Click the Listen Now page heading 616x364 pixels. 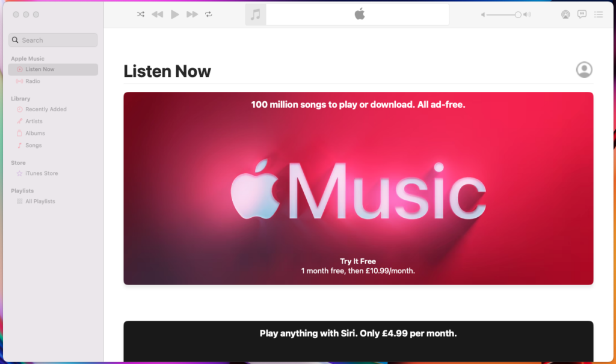point(167,71)
